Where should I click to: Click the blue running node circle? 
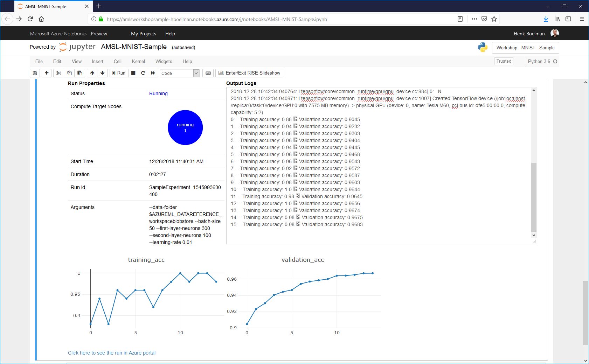(185, 127)
